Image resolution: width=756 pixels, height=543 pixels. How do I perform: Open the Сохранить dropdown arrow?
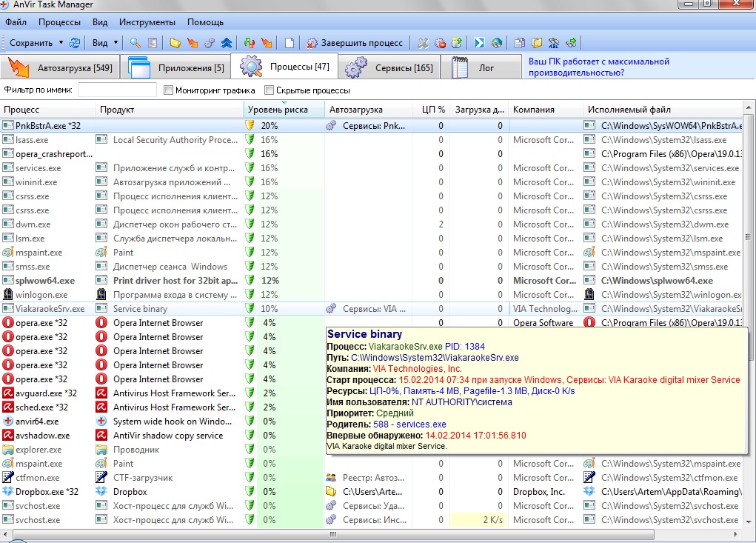(61, 43)
